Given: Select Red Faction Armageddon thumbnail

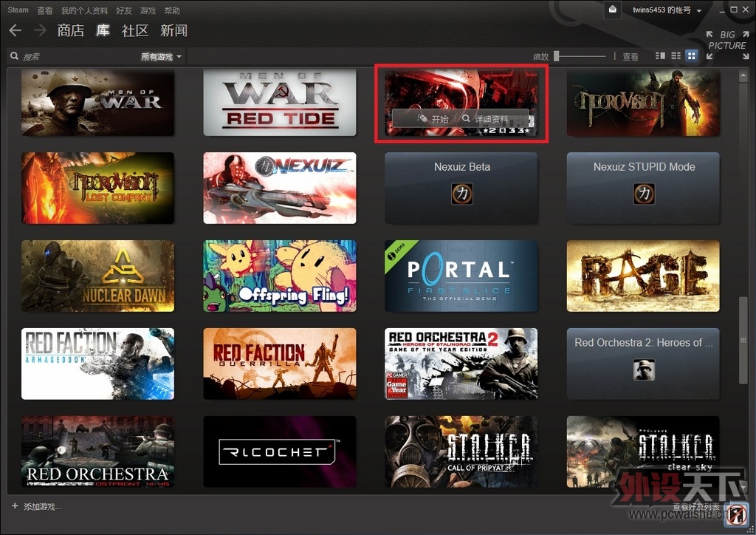Looking at the screenshot, I should (98, 364).
